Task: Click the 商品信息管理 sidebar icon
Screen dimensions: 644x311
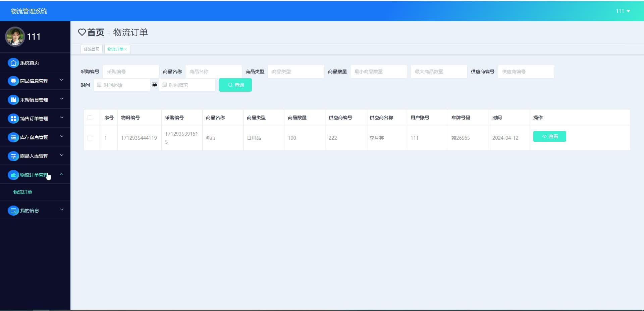Action: 13,81
